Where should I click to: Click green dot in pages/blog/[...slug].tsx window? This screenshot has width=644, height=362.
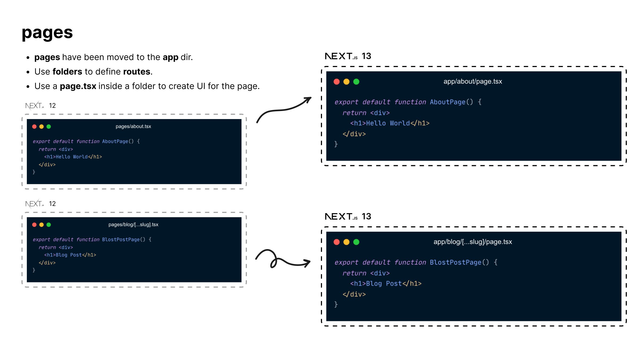tap(49, 225)
